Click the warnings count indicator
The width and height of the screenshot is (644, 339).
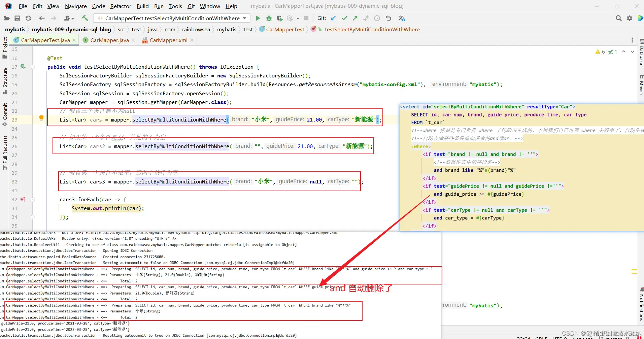[x=600, y=52]
